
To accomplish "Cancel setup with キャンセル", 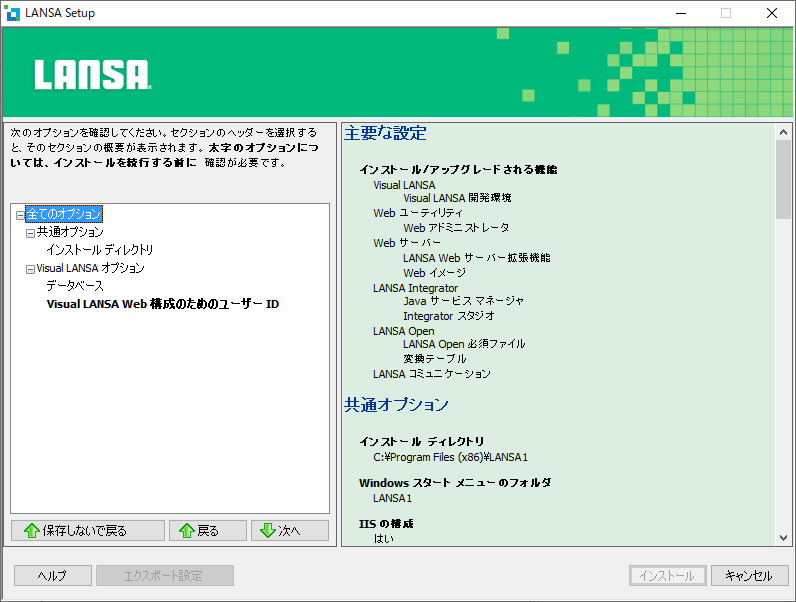I will pyautogui.click(x=750, y=576).
